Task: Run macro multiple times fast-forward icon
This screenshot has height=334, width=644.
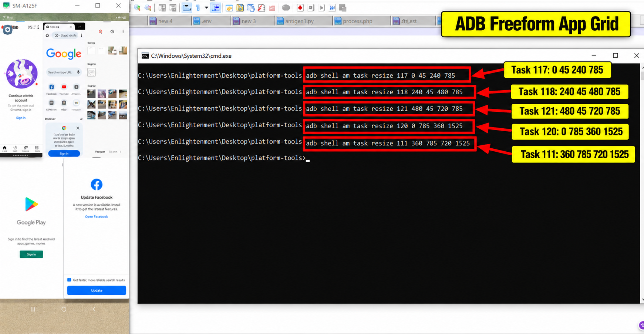Action: point(332,7)
